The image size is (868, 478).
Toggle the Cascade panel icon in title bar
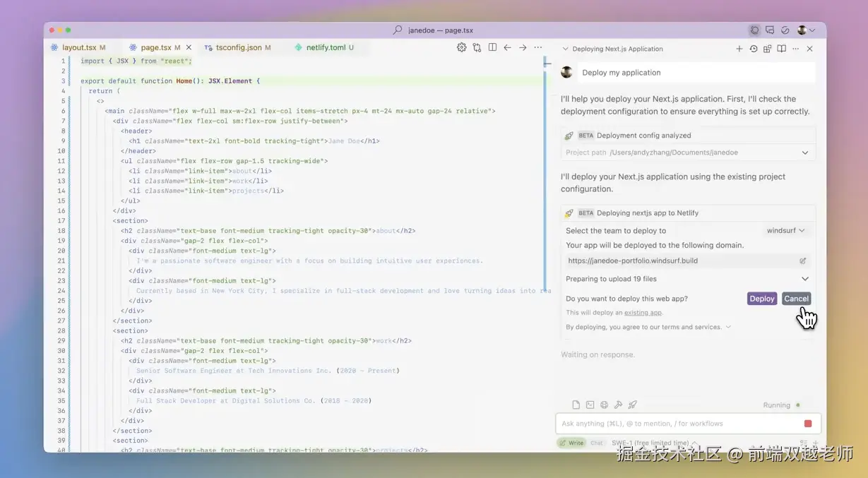point(755,30)
